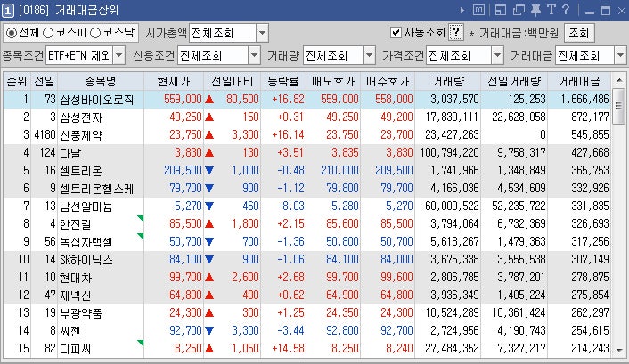Select stock 신풍제약
The image size is (629, 364).
click(x=81, y=135)
